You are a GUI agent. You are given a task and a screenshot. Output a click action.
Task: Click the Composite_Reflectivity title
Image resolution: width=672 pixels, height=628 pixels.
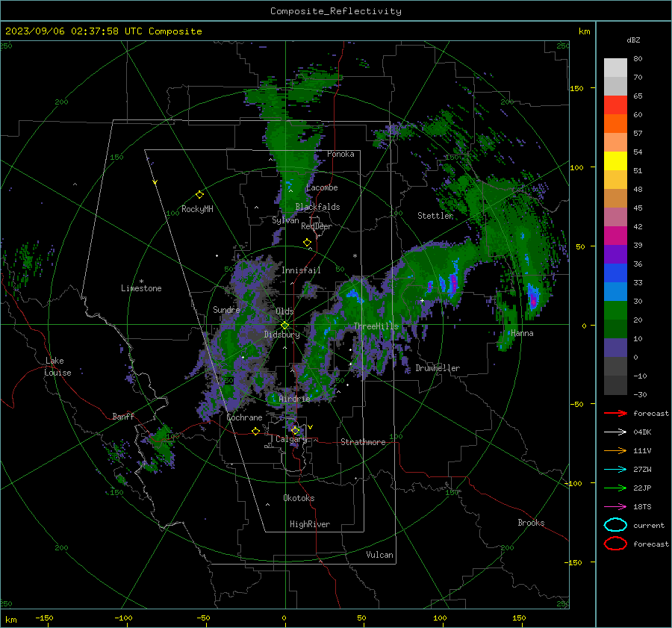point(336,11)
